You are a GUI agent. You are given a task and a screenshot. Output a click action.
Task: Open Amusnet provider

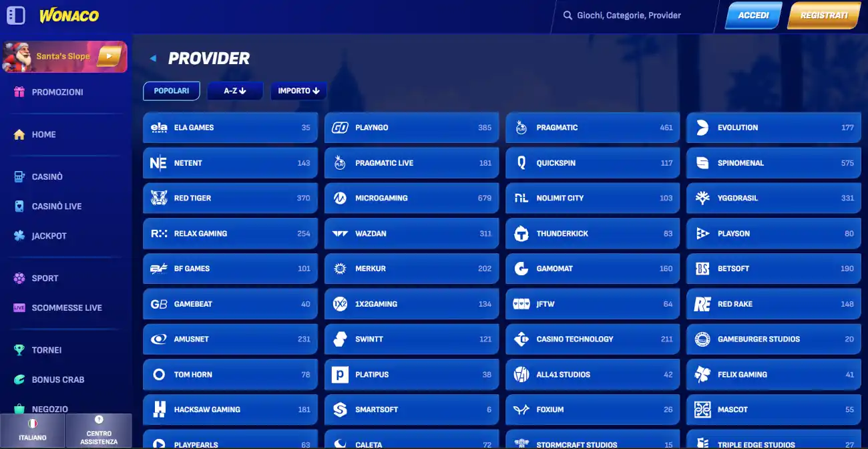pyautogui.click(x=230, y=339)
